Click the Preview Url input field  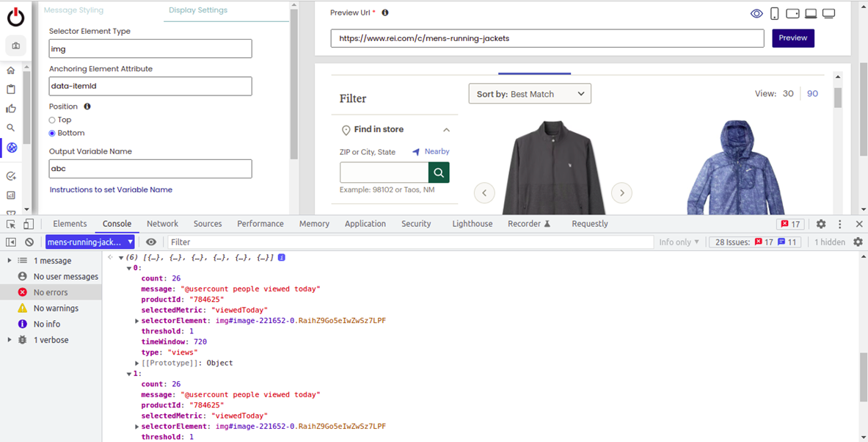pos(547,38)
